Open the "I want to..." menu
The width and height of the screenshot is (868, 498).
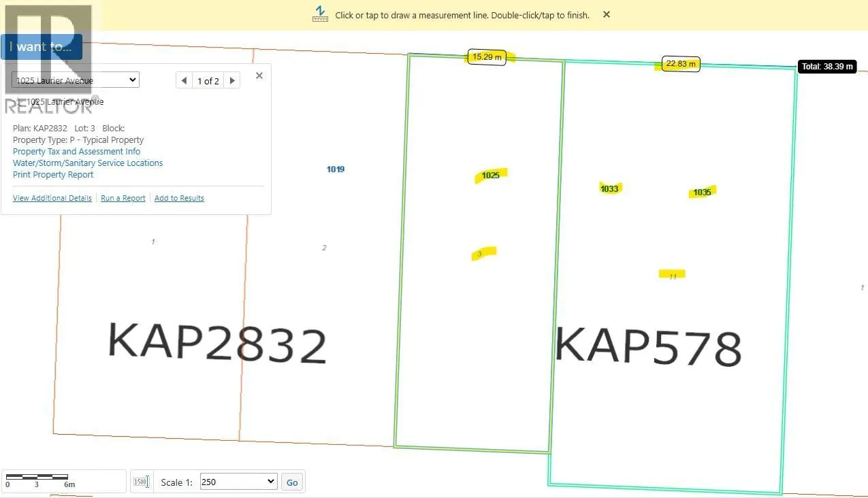tap(41, 47)
